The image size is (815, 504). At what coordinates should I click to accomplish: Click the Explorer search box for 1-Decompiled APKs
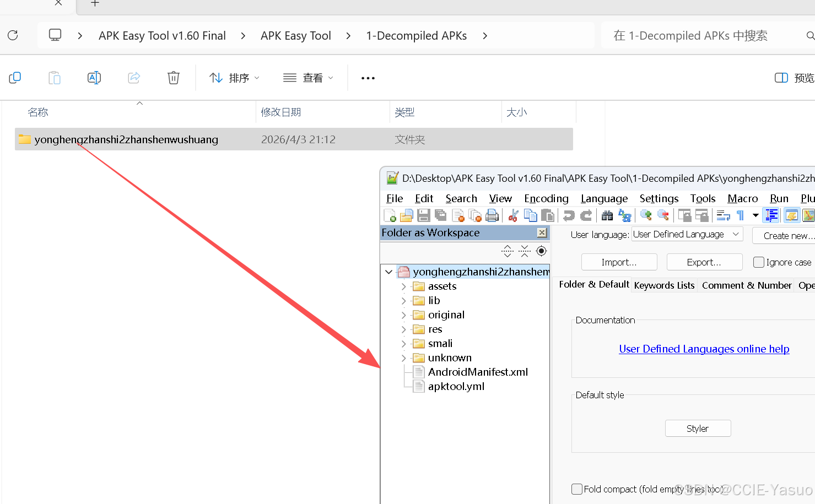tap(708, 36)
